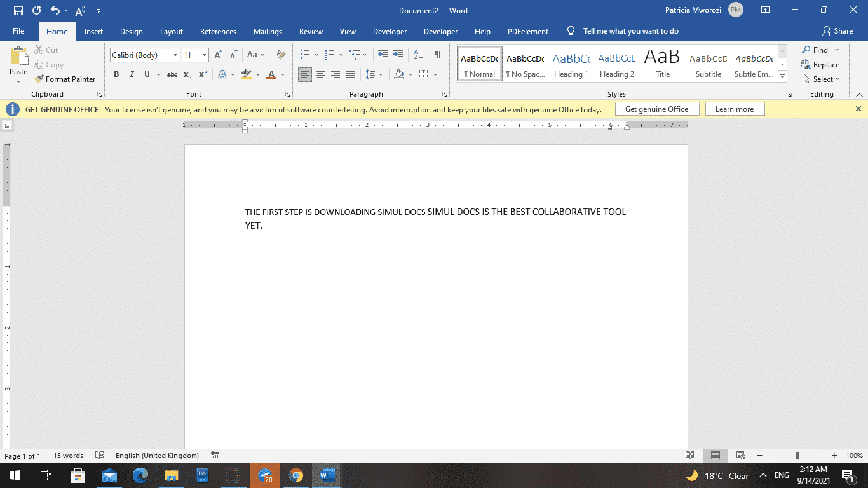Enable right text alignment
Screen dimensions: 868x488
[336, 74]
